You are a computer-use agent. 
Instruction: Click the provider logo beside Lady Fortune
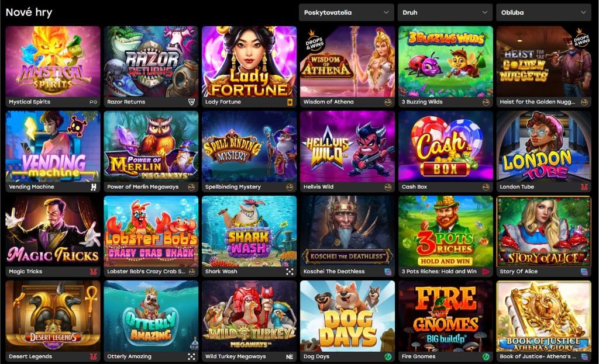coord(290,102)
